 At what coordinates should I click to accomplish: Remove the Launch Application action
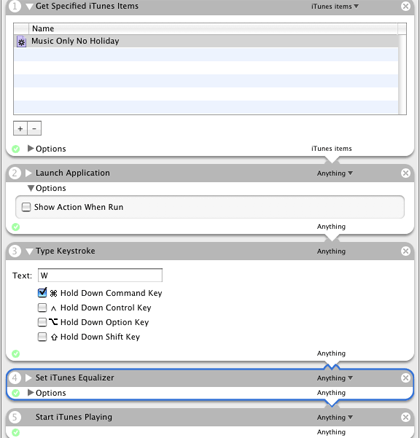pos(405,173)
